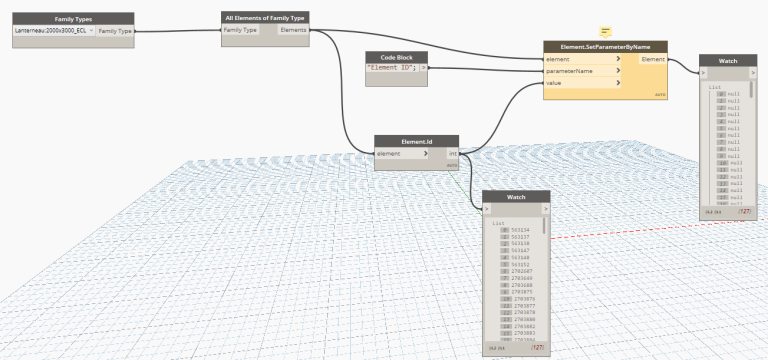Select ID value 563137 in Watch list

(520, 237)
